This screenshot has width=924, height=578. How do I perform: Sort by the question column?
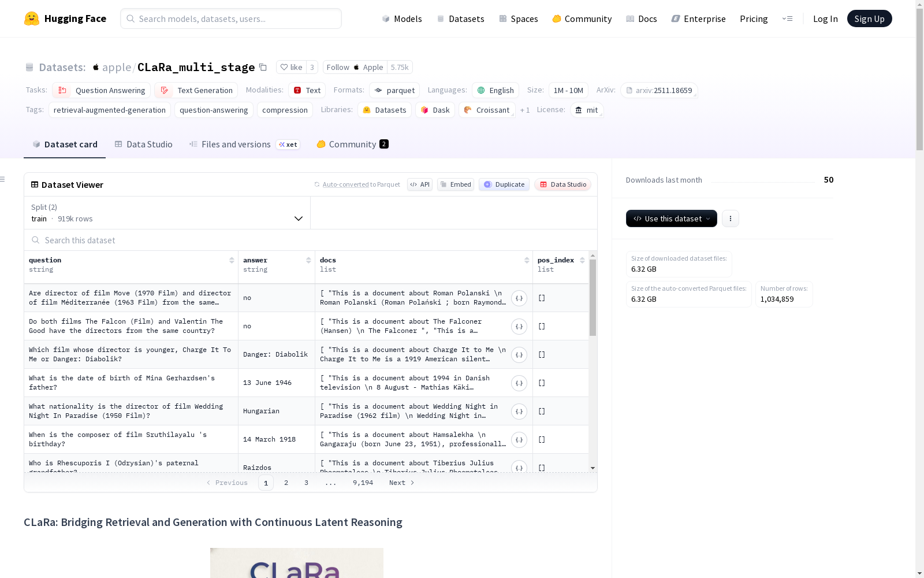pos(232,260)
